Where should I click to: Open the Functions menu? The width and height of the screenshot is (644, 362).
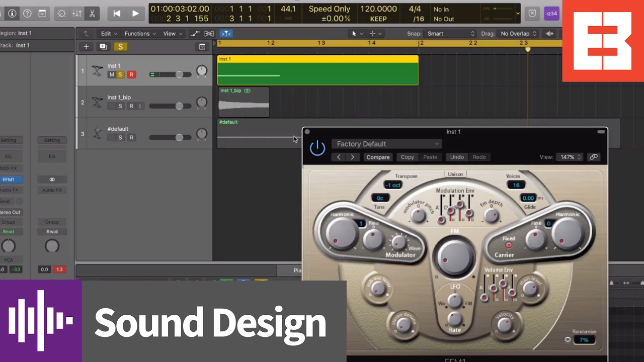coord(140,34)
